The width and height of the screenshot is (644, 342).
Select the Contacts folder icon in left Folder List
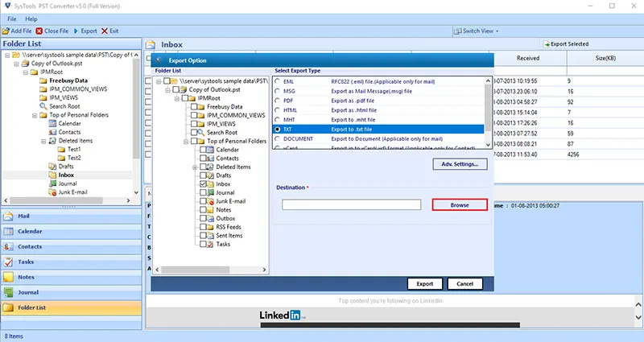(52, 132)
